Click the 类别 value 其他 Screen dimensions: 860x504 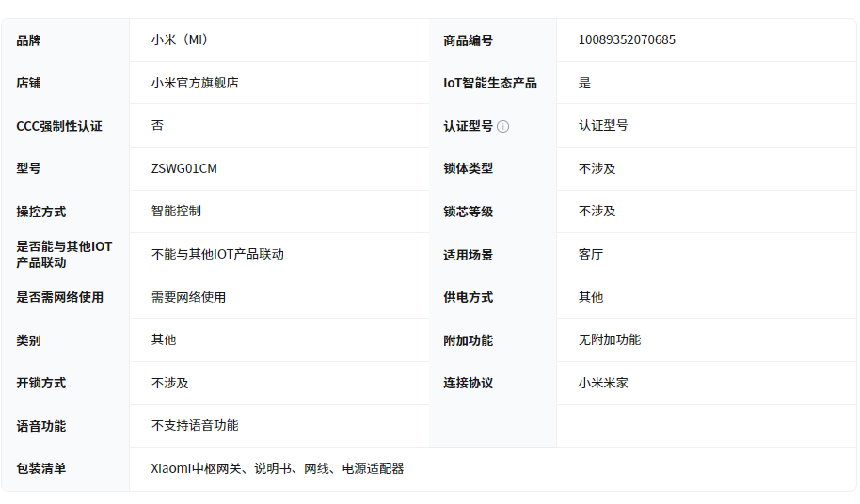(164, 339)
